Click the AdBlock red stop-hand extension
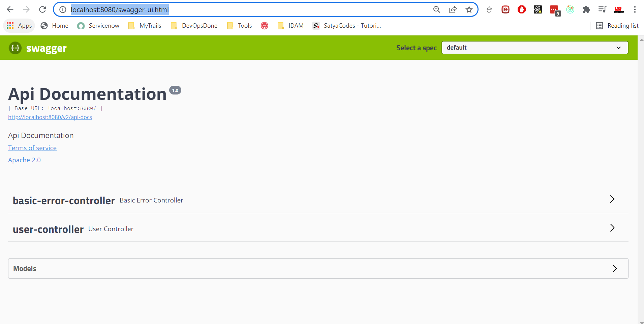The image size is (644, 324). [522, 9]
